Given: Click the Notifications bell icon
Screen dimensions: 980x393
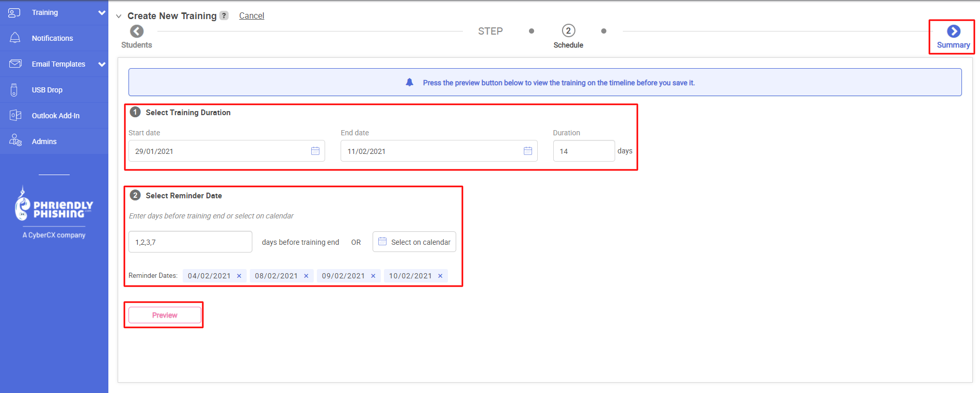Looking at the screenshot, I should [x=15, y=38].
